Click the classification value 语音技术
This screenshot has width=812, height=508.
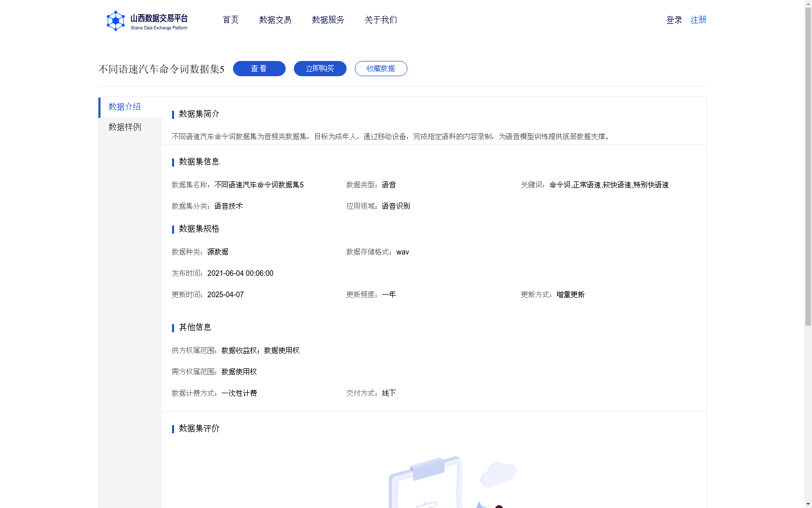pyautogui.click(x=228, y=206)
